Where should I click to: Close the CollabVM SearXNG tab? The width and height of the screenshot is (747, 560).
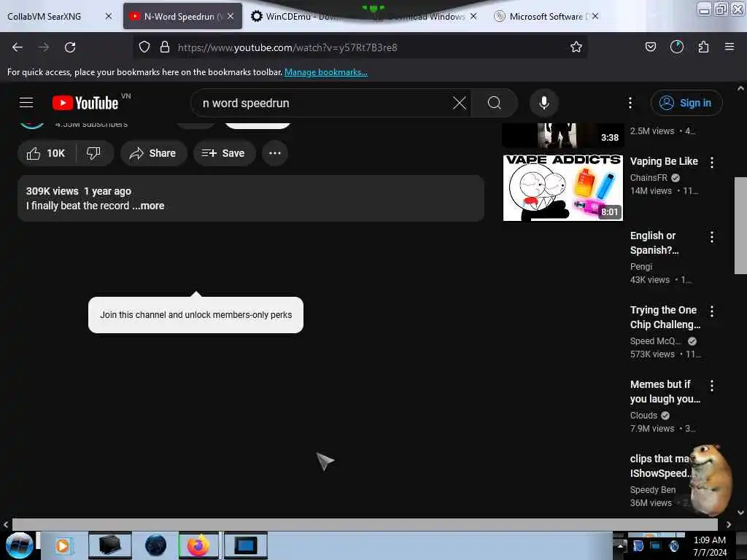pyautogui.click(x=109, y=16)
